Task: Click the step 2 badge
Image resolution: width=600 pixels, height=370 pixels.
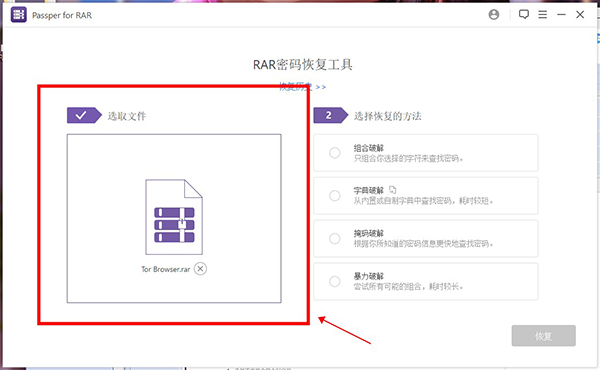Action: [331, 115]
